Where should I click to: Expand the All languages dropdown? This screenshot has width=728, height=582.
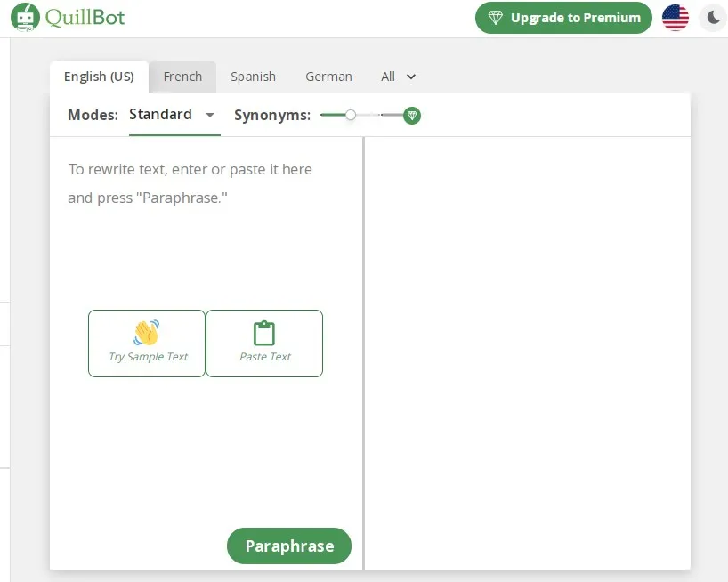click(x=398, y=77)
